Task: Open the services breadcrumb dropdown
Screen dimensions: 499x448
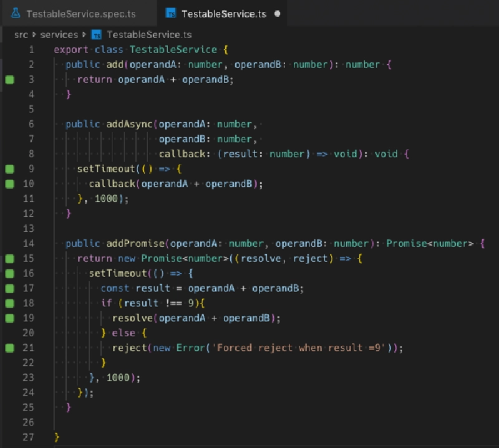Action: click(x=59, y=35)
